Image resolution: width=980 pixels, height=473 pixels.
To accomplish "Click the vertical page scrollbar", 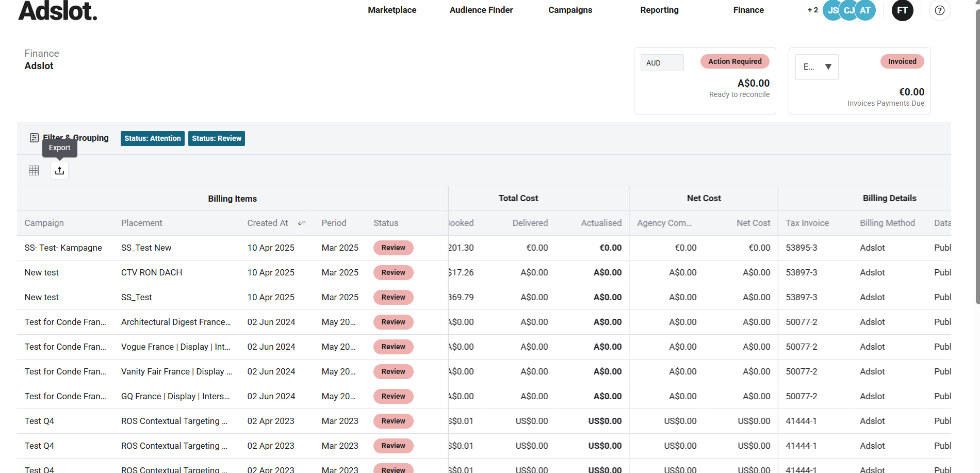I will click(977, 155).
